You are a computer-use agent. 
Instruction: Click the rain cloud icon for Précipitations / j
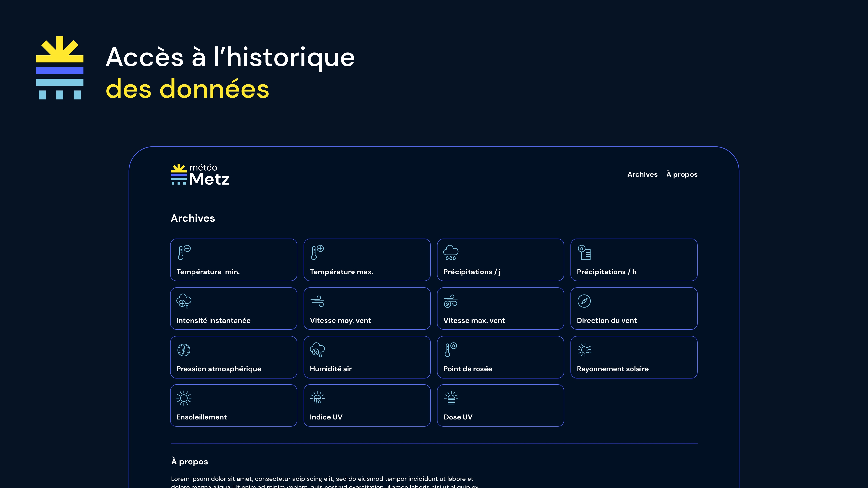pos(451,252)
